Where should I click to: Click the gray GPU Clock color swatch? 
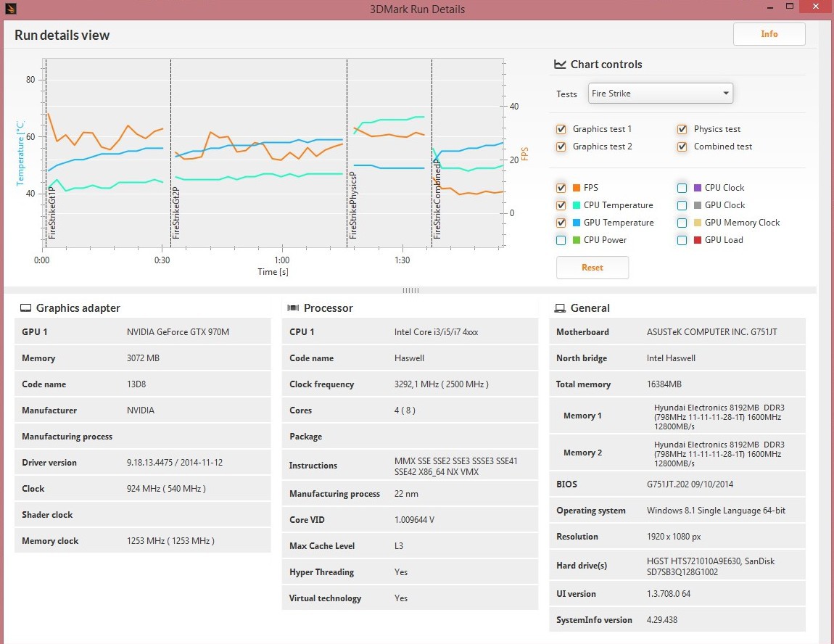click(698, 205)
